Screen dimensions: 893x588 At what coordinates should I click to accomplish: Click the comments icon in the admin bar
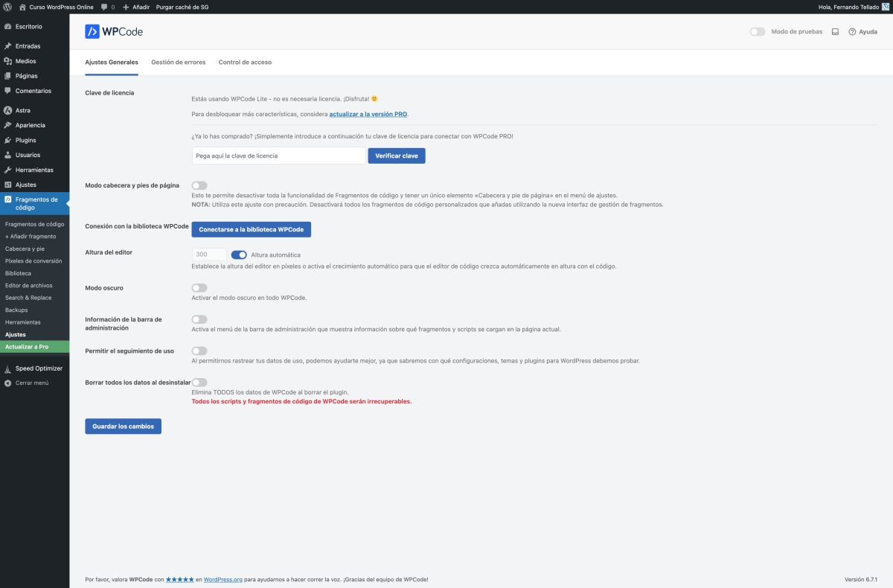[103, 8]
